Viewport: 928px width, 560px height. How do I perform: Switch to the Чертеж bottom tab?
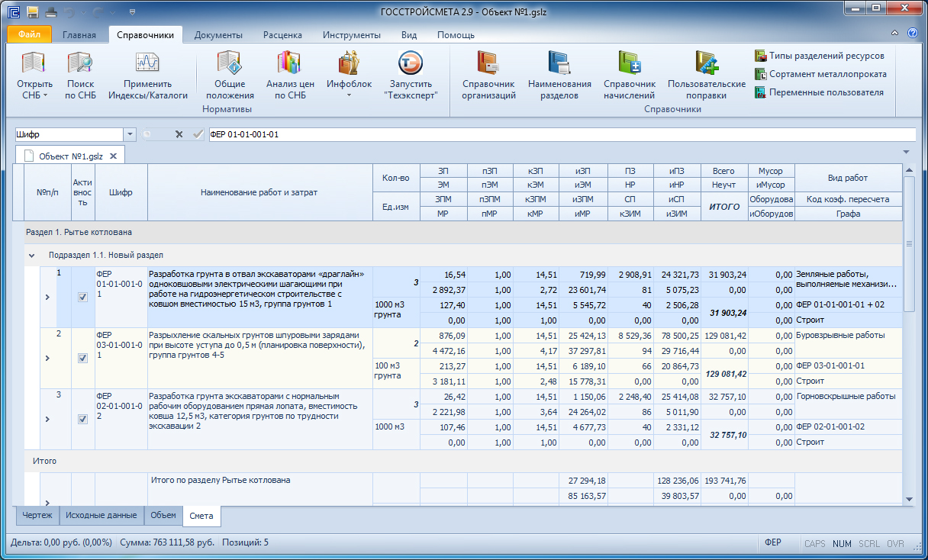click(x=37, y=516)
